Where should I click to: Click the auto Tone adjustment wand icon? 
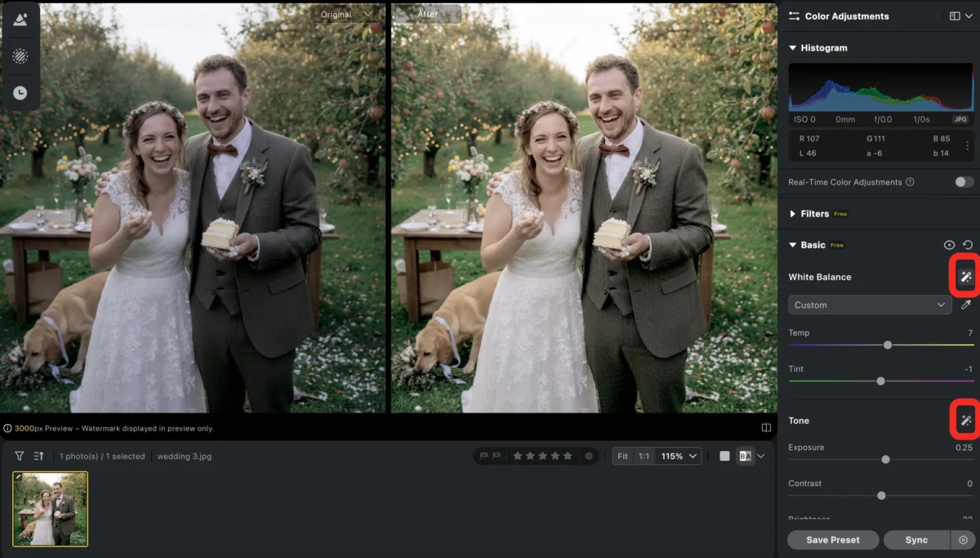tap(964, 420)
